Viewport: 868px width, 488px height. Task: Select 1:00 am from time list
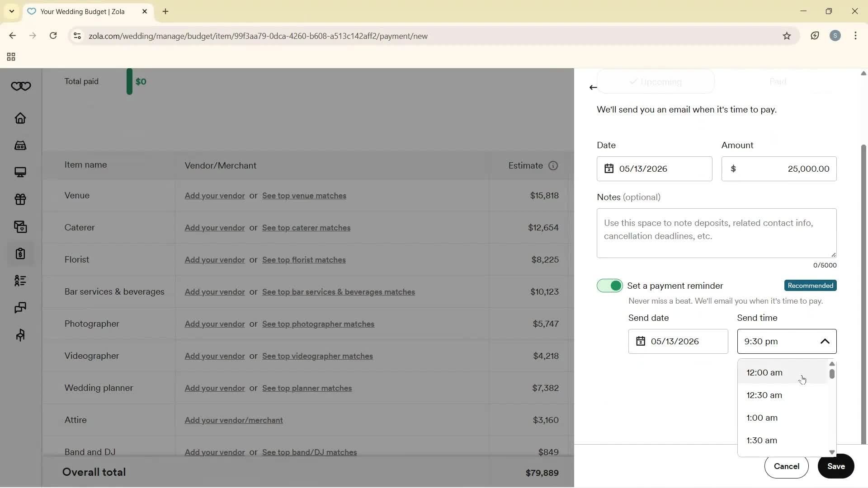(762, 418)
